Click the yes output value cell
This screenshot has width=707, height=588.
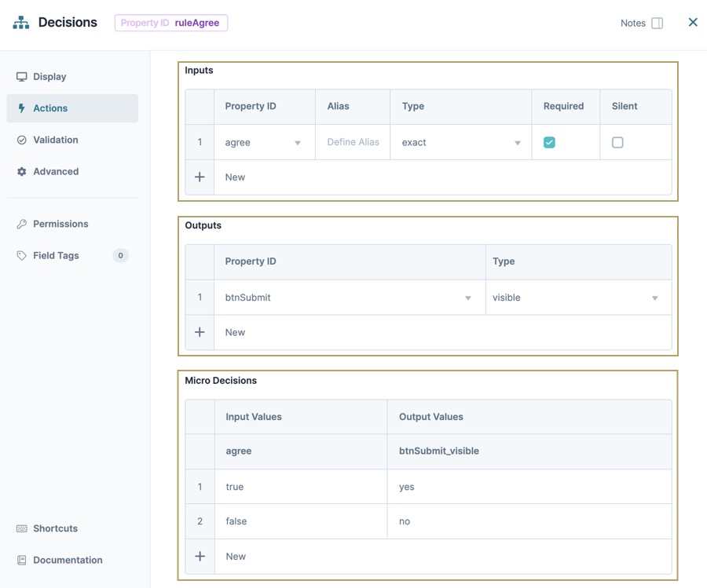pos(529,487)
